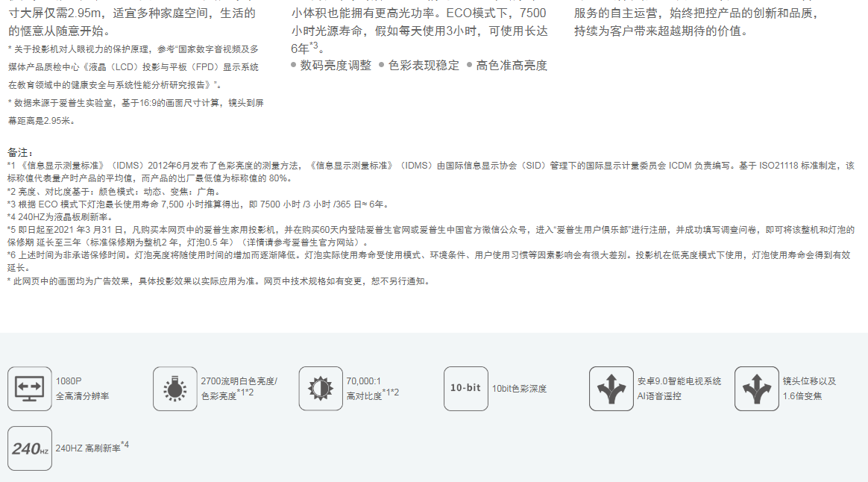Click the 10bit色彩深度 label
This screenshot has height=482, width=868.
point(519,389)
